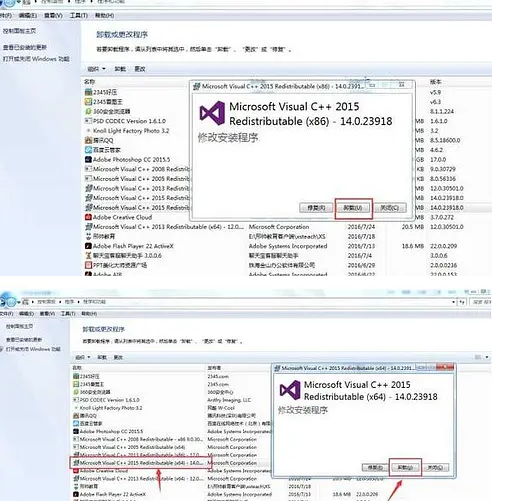This screenshot has width=518, height=501.
Task: Click the Adobe Flash Player icon in the x64 dialog's window
Action: [x=76, y=494]
